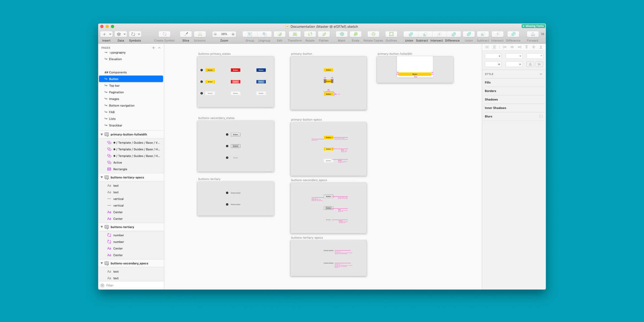Click the Outlines toolbar icon
This screenshot has width=644, height=322.
pyautogui.click(x=391, y=34)
